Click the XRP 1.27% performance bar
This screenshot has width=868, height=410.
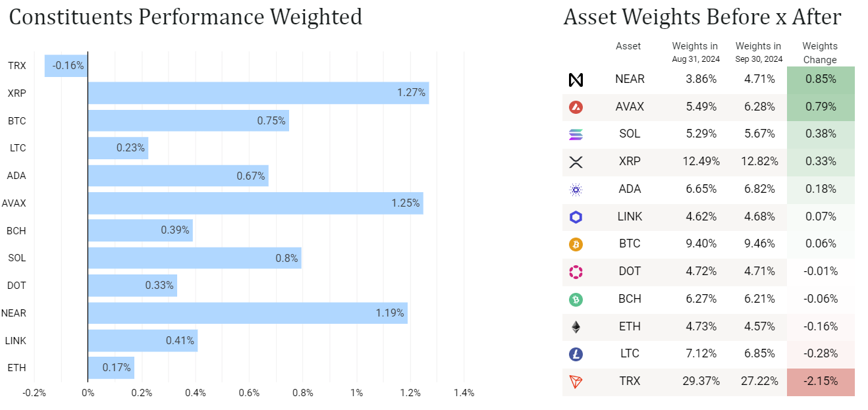[258, 93]
